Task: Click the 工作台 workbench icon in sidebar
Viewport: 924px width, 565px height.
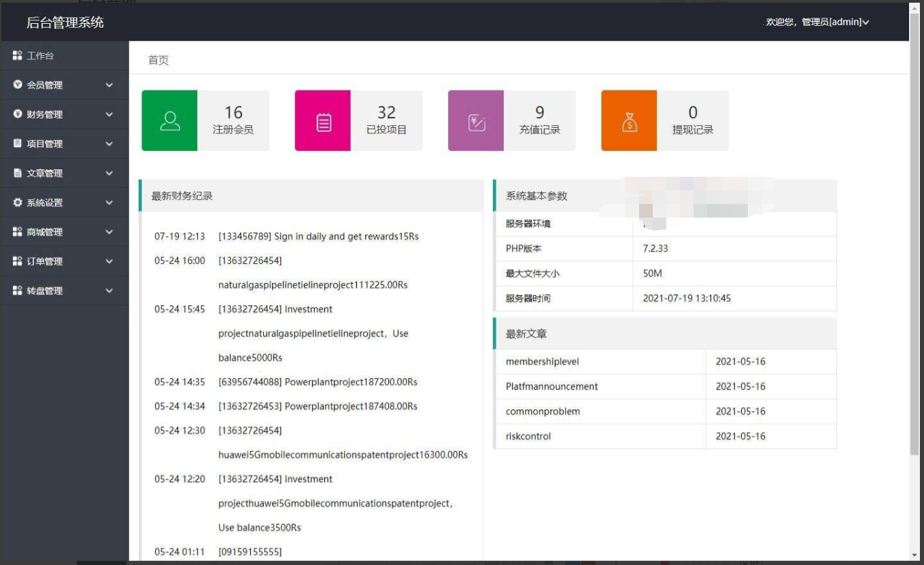Action: click(18, 56)
